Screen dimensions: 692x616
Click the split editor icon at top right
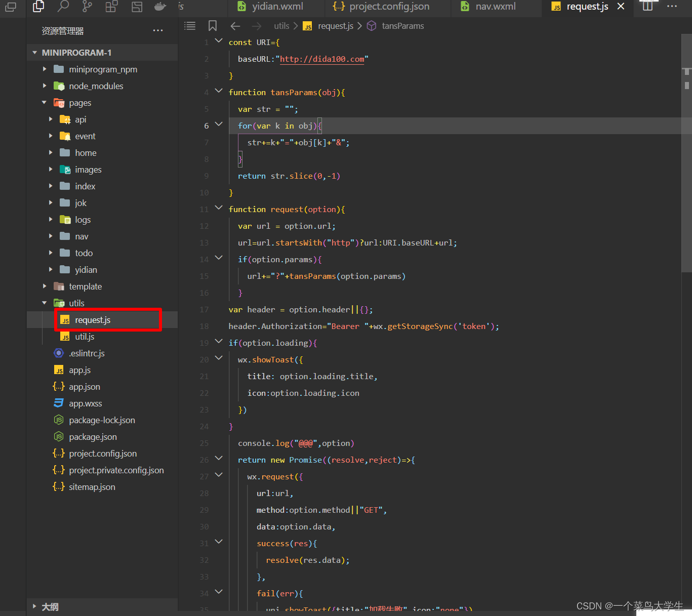point(647,6)
